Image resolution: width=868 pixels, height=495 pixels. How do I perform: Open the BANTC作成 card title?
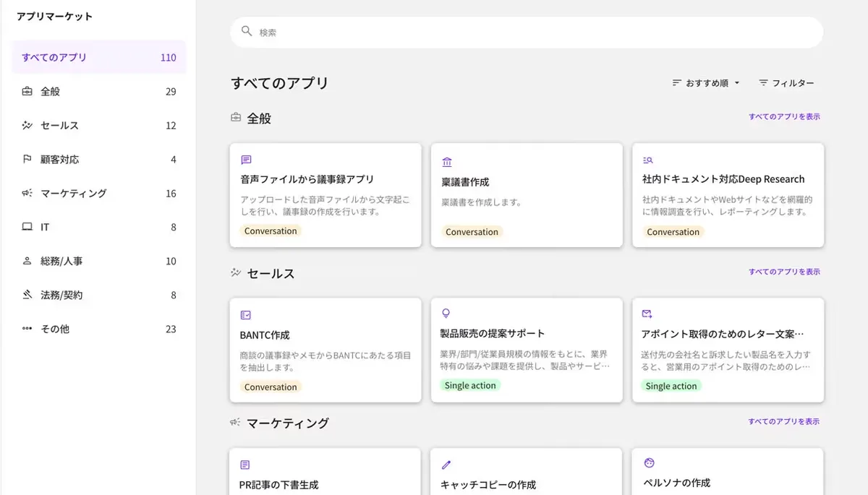pos(265,335)
